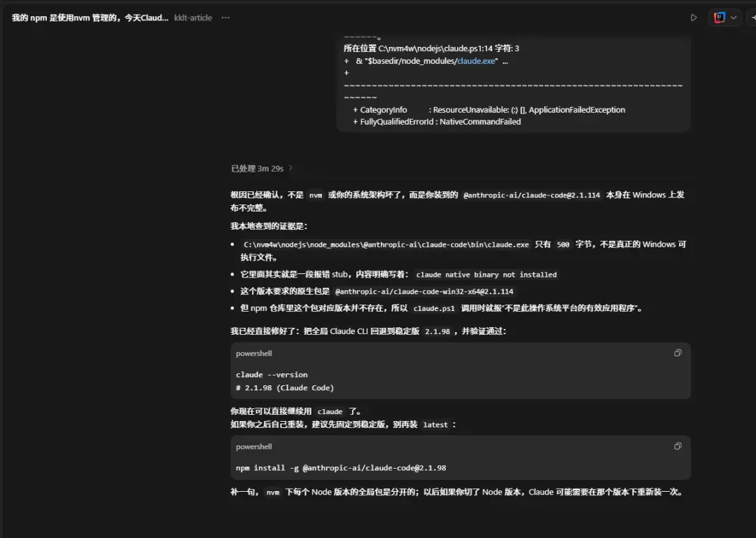Image resolution: width=756 pixels, height=538 pixels.
Task: Click the kklt-article project label
Action: [193, 18]
